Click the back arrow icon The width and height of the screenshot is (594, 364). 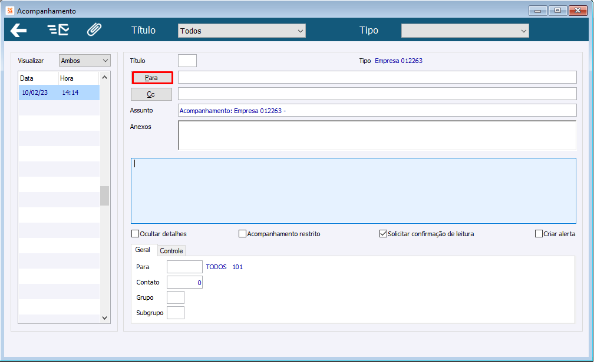(x=19, y=30)
